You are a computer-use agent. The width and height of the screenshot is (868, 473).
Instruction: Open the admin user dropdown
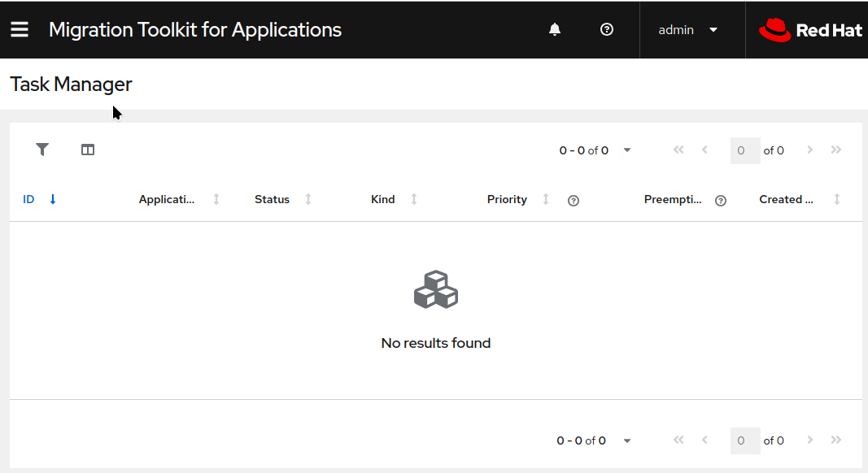point(688,30)
